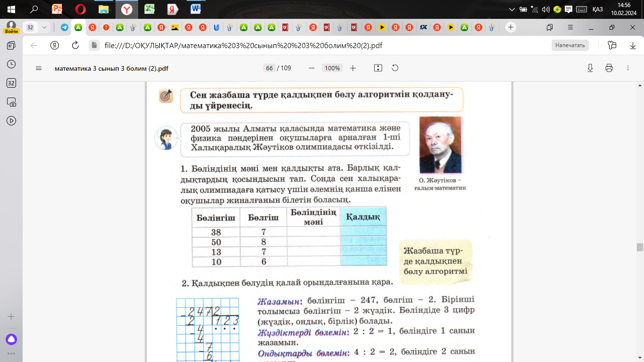Launch Alice assistant in the sidebar

pyautogui.click(x=11, y=339)
